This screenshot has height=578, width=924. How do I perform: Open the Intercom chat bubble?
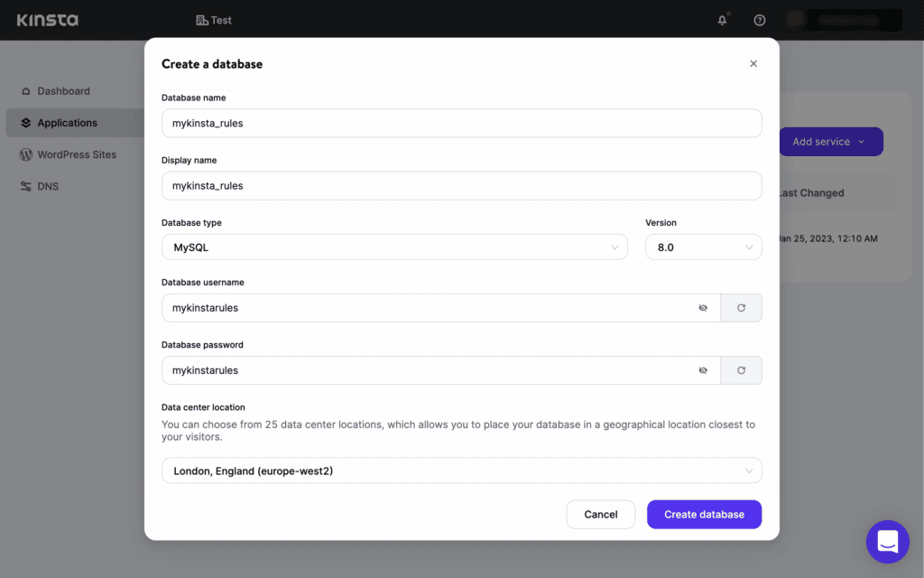(x=887, y=541)
